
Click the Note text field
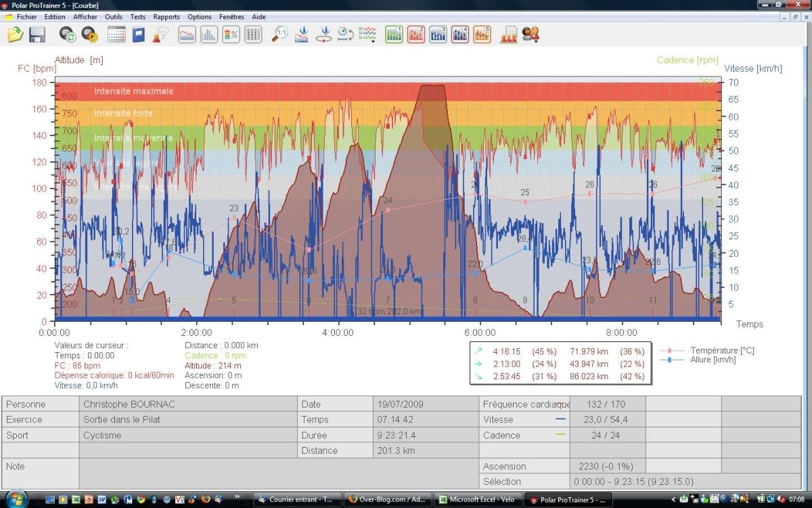tap(279, 473)
